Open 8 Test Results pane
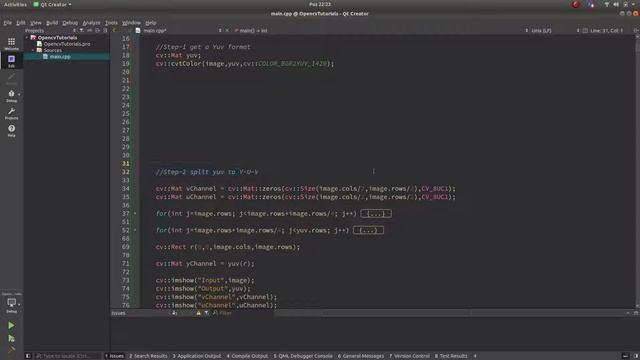The width and height of the screenshot is (640, 360). pyautogui.click(x=451, y=356)
